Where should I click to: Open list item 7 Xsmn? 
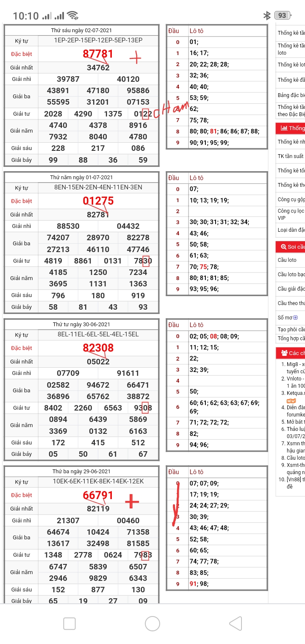pos(296,447)
